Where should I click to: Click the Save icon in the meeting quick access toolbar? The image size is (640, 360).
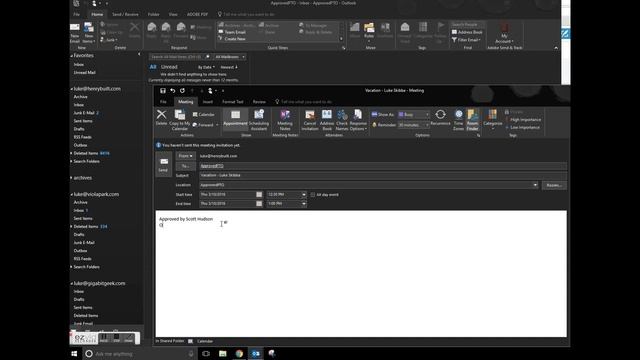[163, 91]
